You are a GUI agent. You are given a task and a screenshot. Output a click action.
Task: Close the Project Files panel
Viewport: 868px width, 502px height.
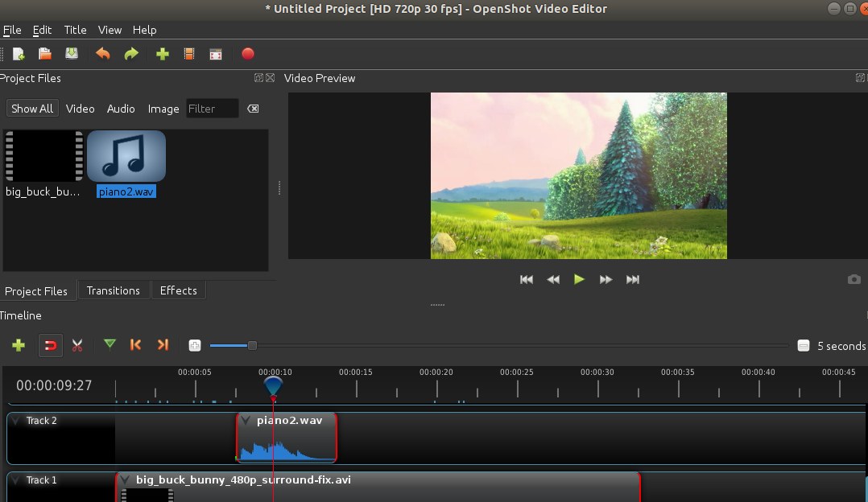pos(271,78)
